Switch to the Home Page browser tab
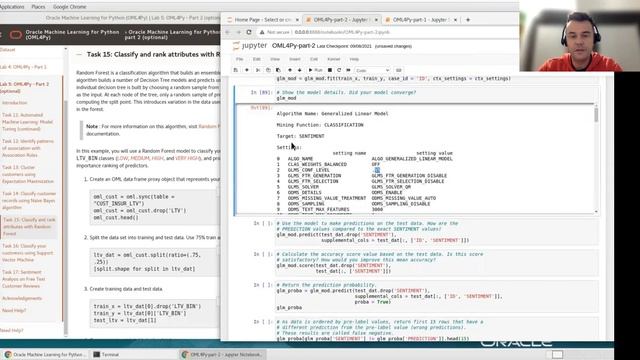 (261, 20)
